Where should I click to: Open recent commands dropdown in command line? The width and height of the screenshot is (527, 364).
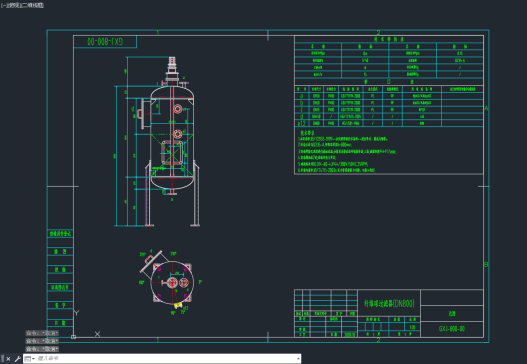30,359
